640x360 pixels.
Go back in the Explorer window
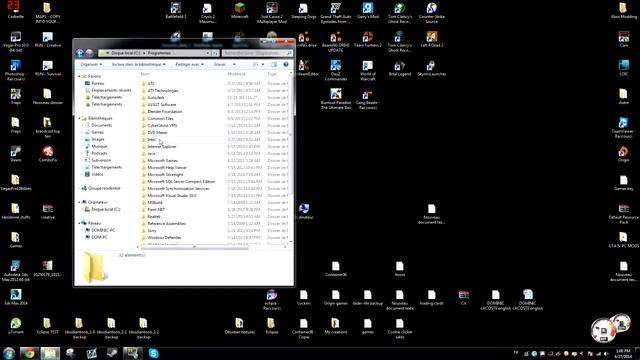pos(80,53)
